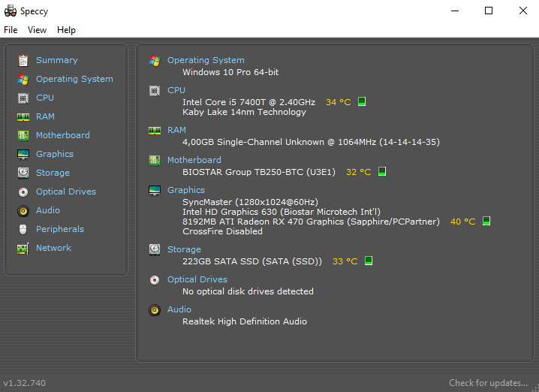The height and width of the screenshot is (392, 539).
Task: Click Intel HD Graphics 630 line
Action: pos(282,212)
